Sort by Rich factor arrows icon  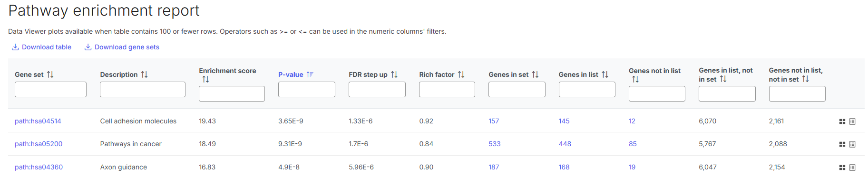tap(461, 75)
